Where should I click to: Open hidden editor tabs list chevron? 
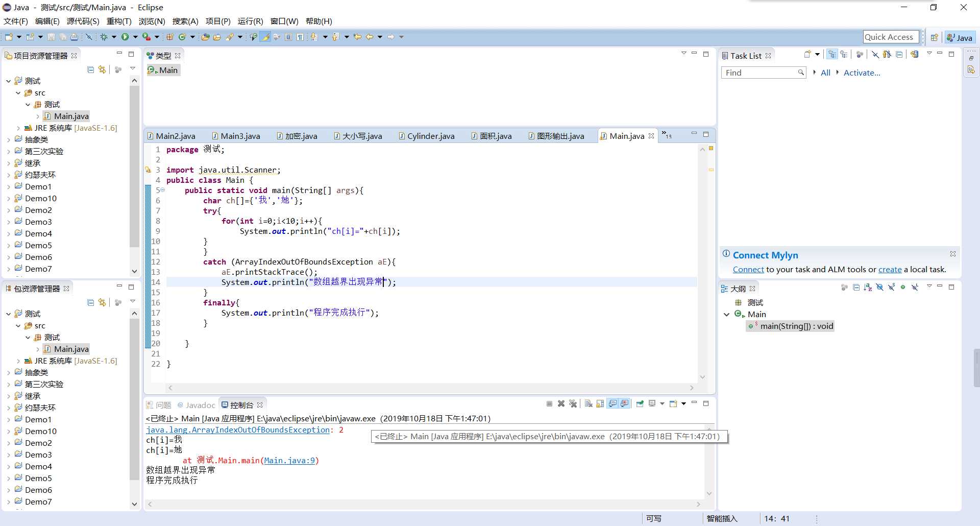tap(667, 135)
